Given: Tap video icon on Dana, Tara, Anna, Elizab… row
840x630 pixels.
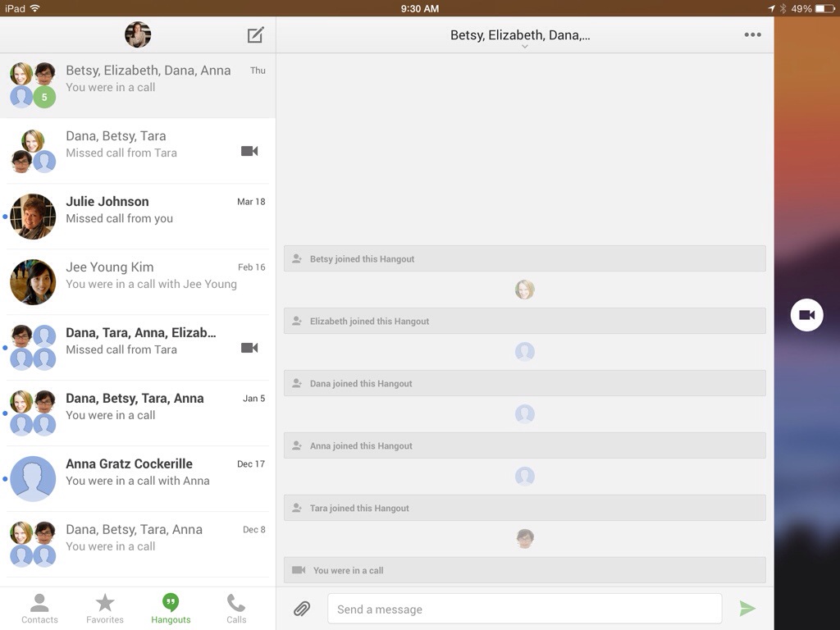Looking at the screenshot, I should pos(249,348).
